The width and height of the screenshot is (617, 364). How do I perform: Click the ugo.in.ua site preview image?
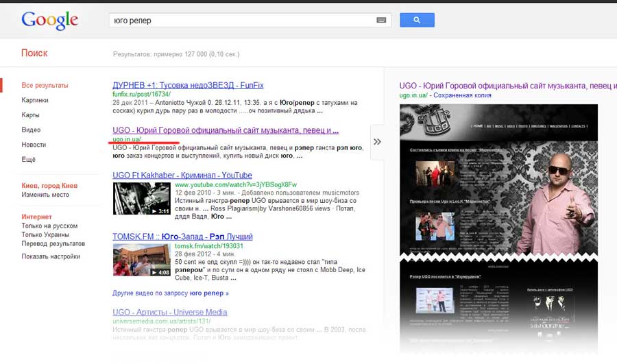click(498, 228)
